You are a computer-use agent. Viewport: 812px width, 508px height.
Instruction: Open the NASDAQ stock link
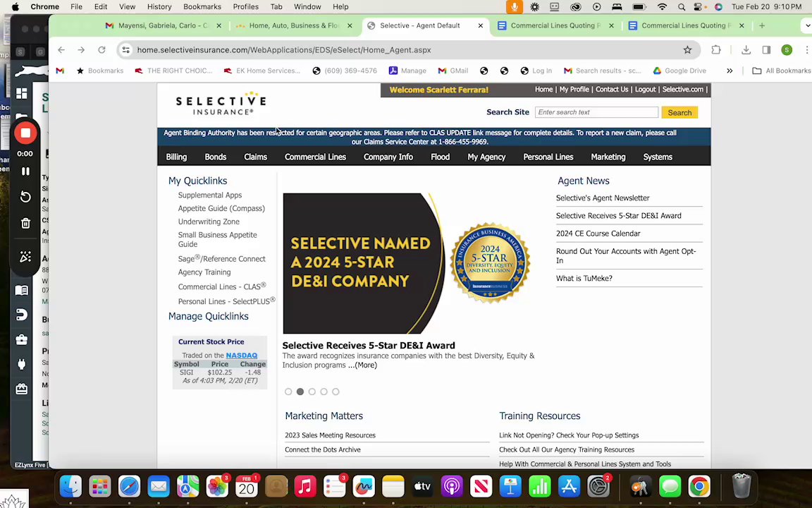(x=241, y=355)
